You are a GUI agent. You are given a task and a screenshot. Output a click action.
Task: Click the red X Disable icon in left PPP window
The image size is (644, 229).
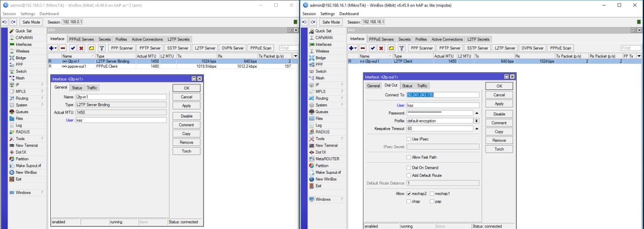(81, 48)
